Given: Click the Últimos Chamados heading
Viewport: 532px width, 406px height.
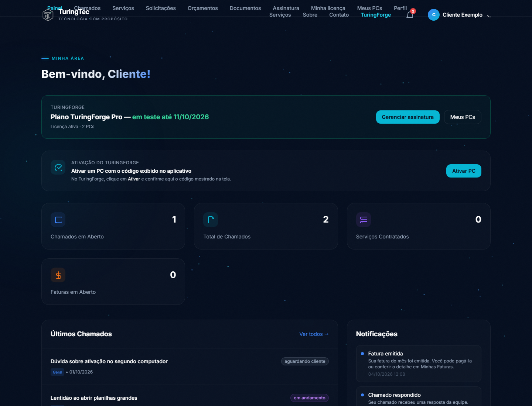Looking at the screenshot, I should point(81,334).
